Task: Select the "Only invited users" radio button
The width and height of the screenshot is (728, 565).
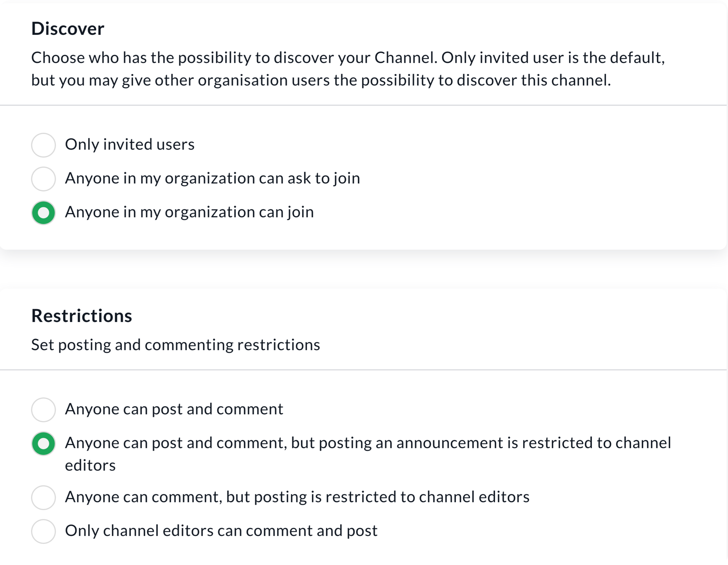Action: [43, 145]
